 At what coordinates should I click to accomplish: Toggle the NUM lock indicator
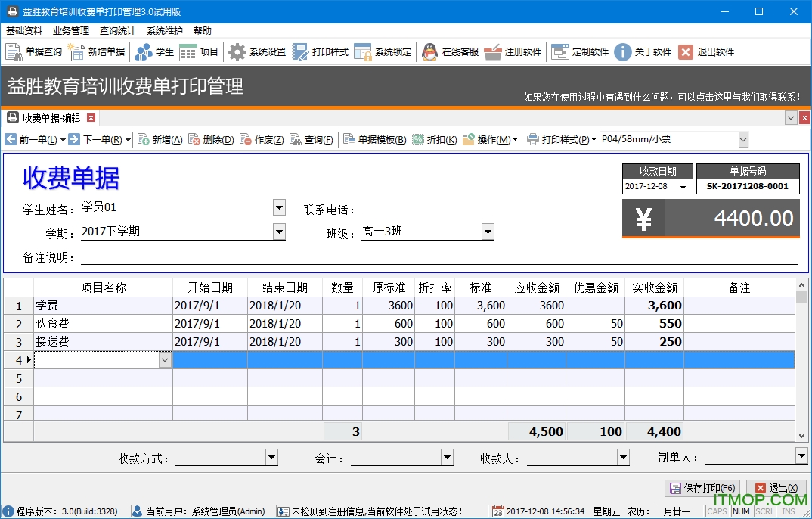(x=741, y=511)
